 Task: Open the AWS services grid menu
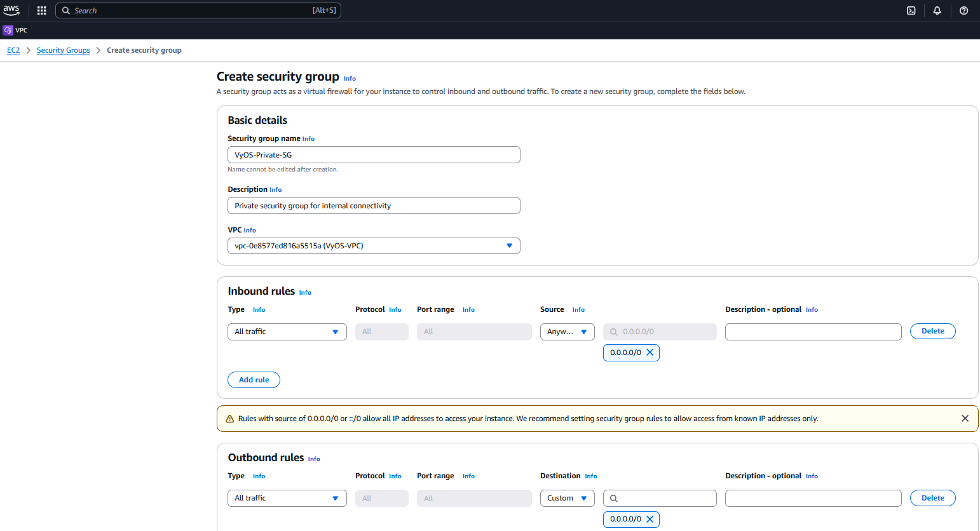click(x=42, y=11)
